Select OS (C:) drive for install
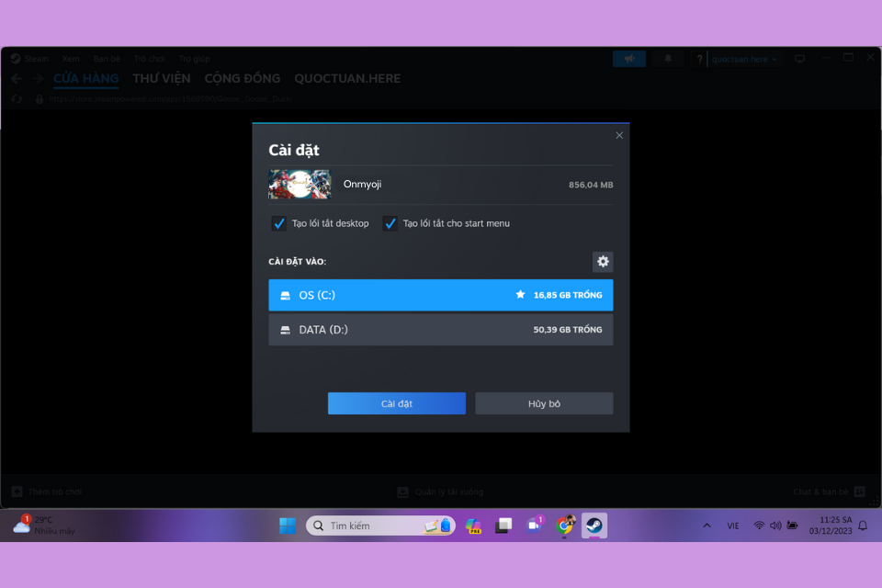Image resolution: width=882 pixels, height=588 pixels. (x=440, y=295)
